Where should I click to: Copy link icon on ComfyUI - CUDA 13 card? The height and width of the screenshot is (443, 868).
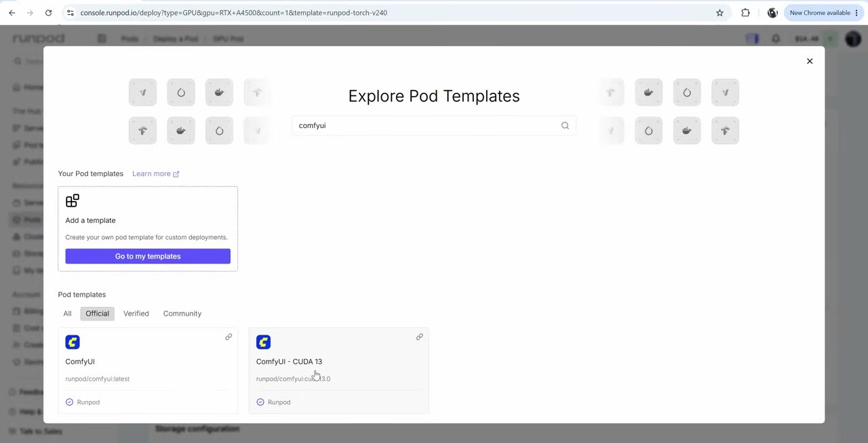[x=419, y=337]
